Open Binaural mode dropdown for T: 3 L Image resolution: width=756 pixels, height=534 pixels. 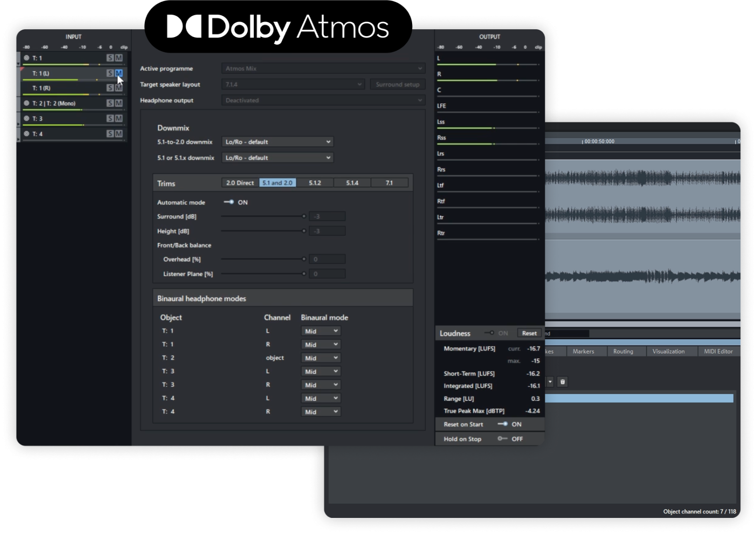coord(321,372)
